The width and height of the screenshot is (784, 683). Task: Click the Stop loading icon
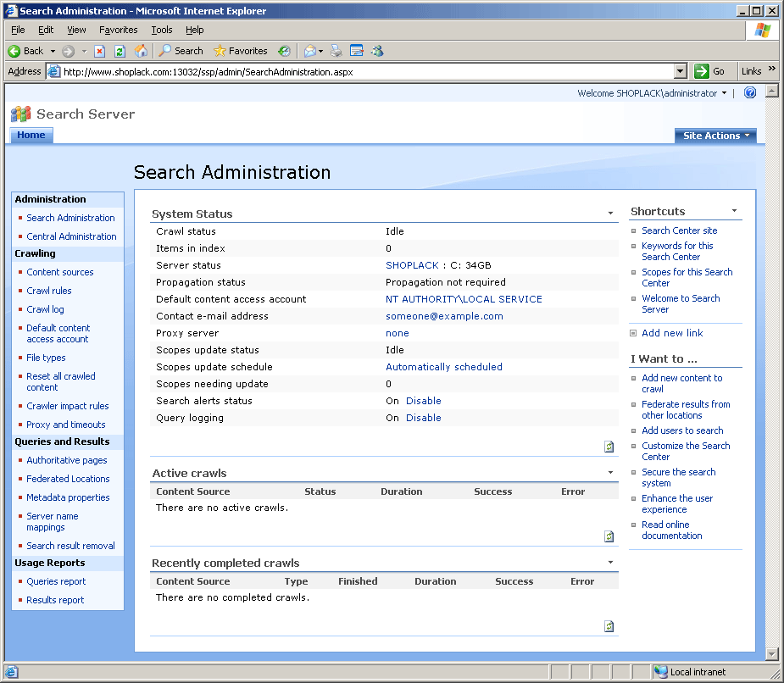99,51
